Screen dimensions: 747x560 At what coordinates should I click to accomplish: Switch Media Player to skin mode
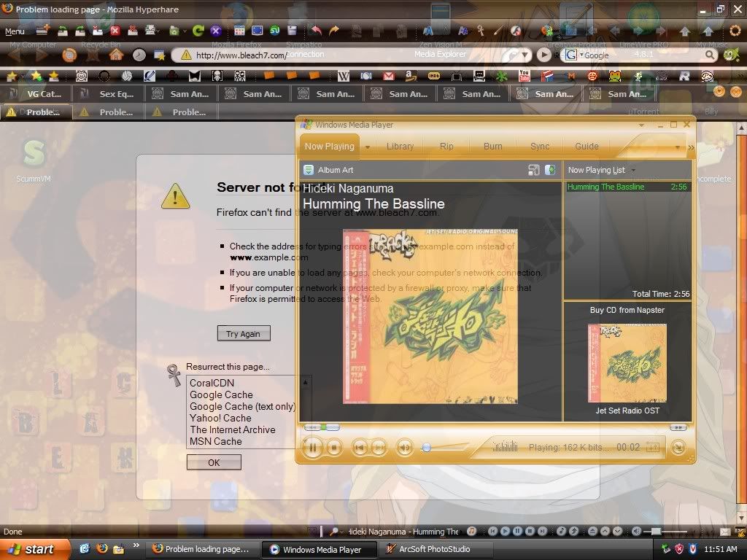pyautogui.click(x=678, y=447)
